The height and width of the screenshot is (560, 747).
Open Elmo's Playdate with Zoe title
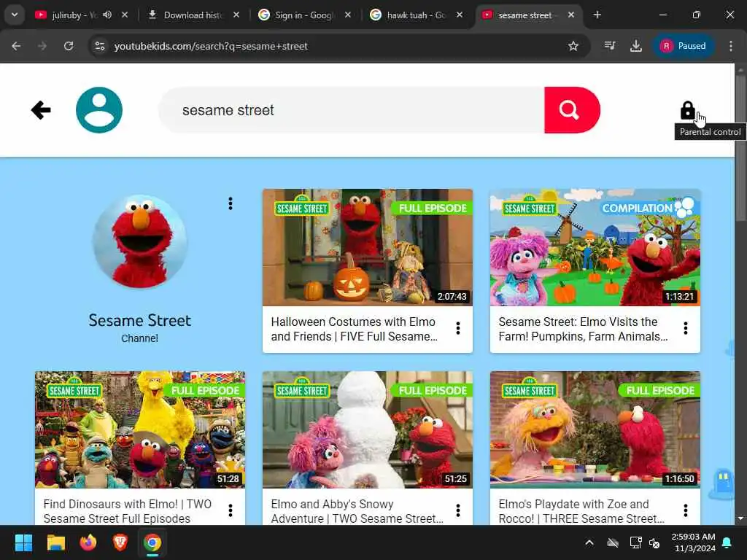point(581,511)
